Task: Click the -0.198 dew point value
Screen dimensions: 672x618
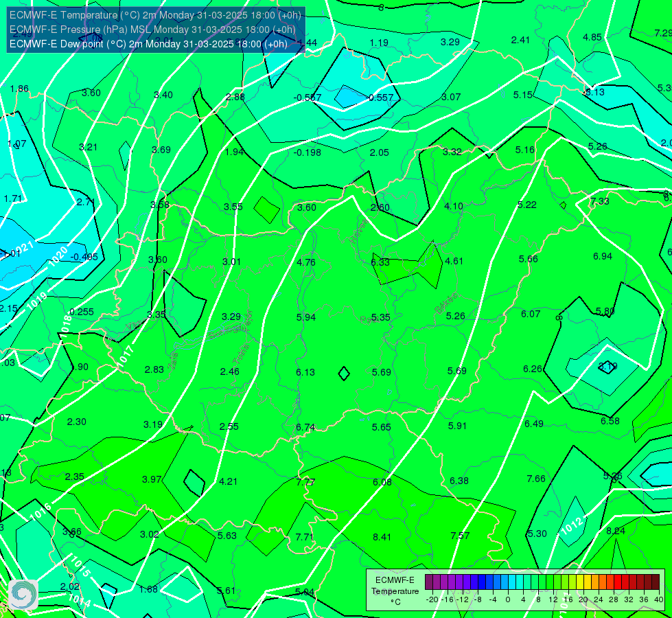Action: coord(308,152)
